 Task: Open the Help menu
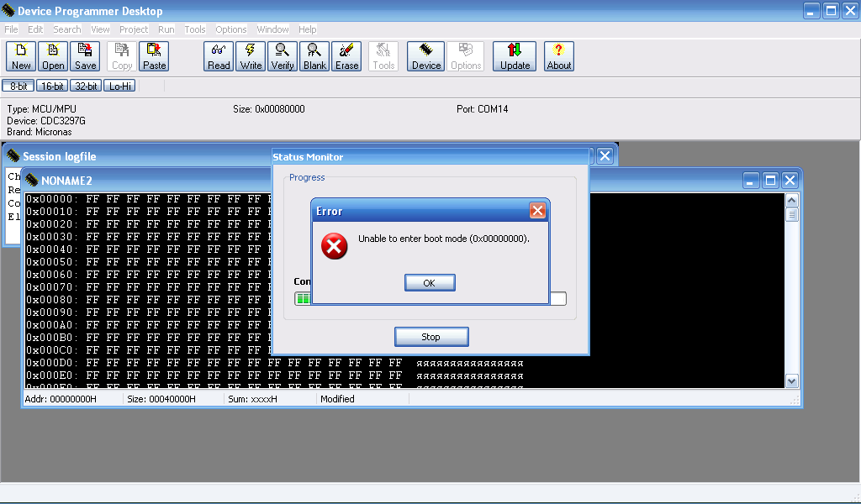point(307,29)
